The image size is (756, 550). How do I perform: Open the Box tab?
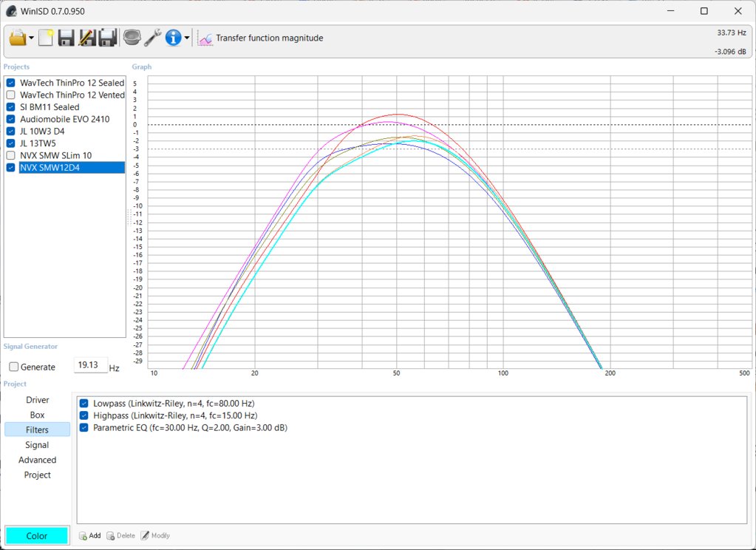pyautogui.click(x=37, y=415)
